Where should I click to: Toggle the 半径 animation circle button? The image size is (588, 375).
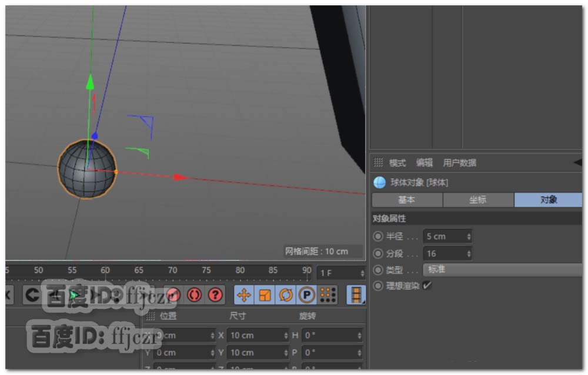(x=378, y=236)
